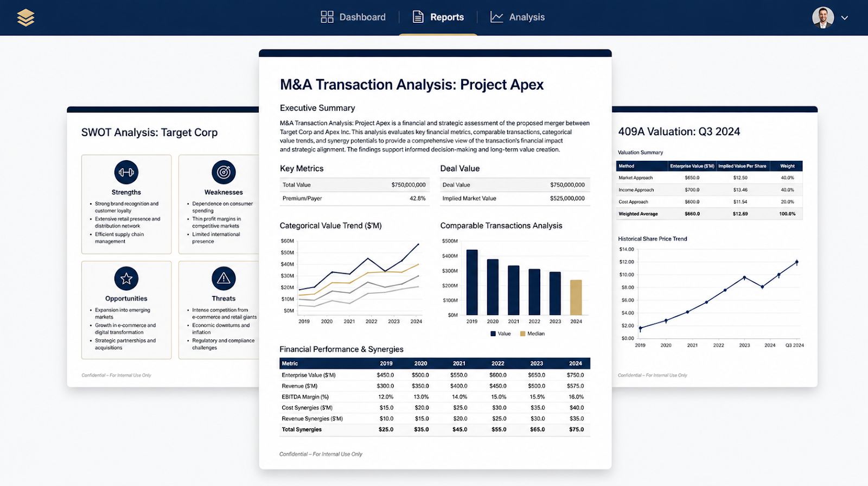Viewport: 868px width, 486px height.
Task: Click the Total Synergies row label
Action: [302, 429]
